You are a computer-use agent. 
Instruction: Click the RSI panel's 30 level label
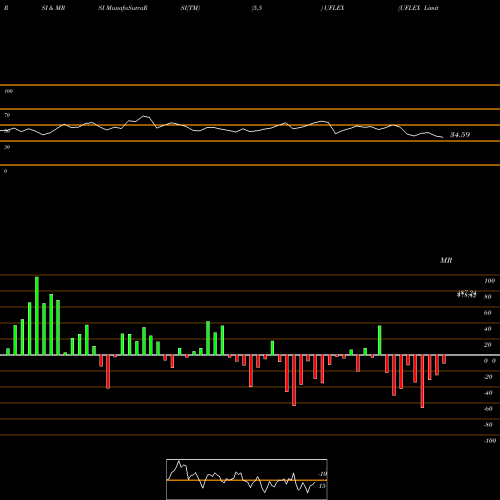pos(7,147)
